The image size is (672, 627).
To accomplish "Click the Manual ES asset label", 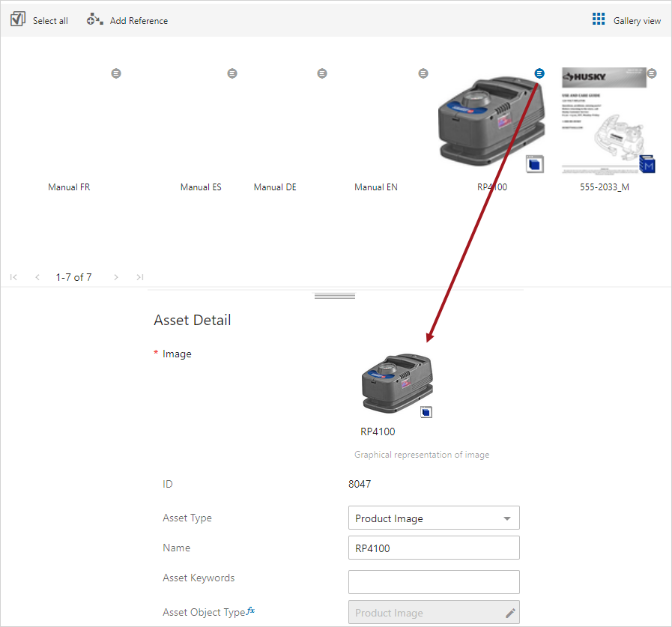I will click(x=201, y=187).
